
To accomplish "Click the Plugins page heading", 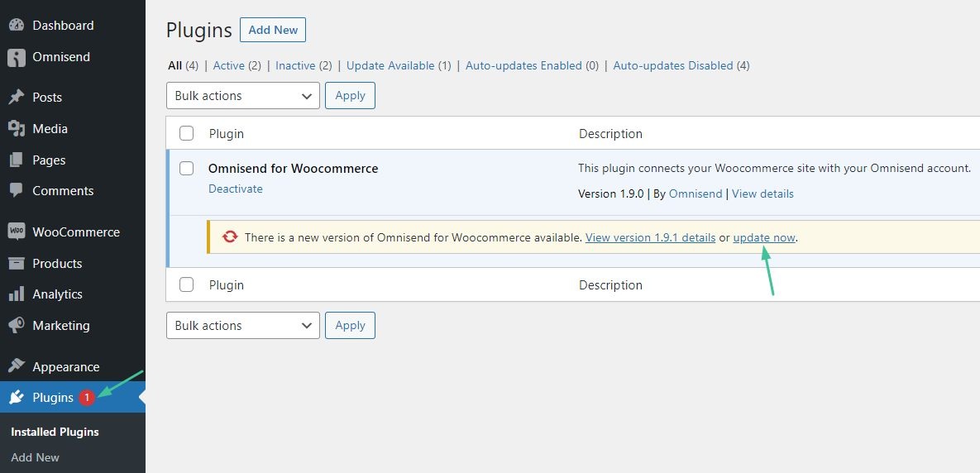I will point(198,30).
